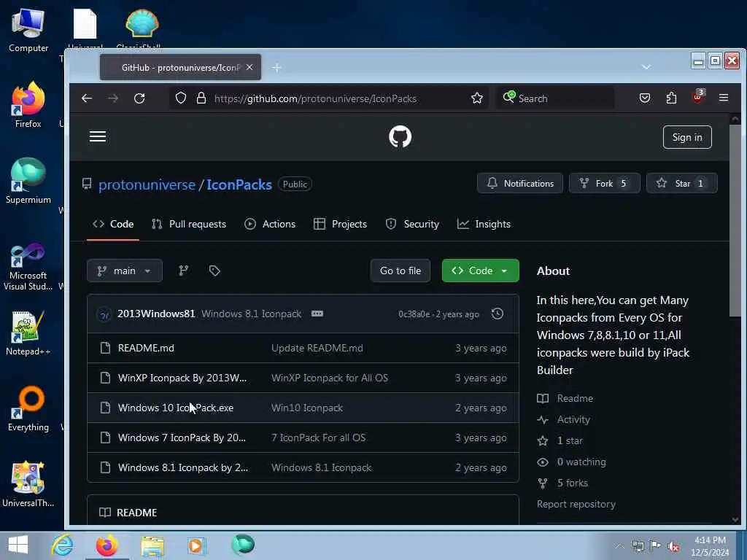Viewport: 747px width, 560px height.
Task: Open File Explorer from taskbar
Action: coord(152,545)
